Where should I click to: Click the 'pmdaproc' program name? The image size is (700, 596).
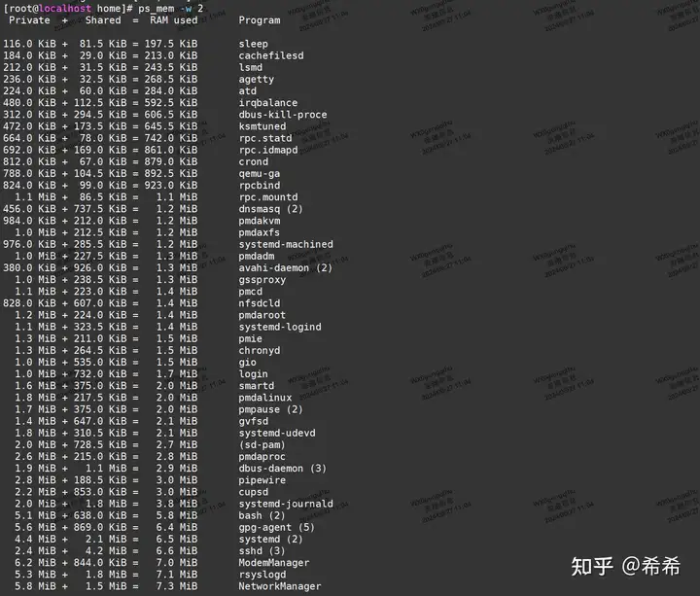click(262, 457)
